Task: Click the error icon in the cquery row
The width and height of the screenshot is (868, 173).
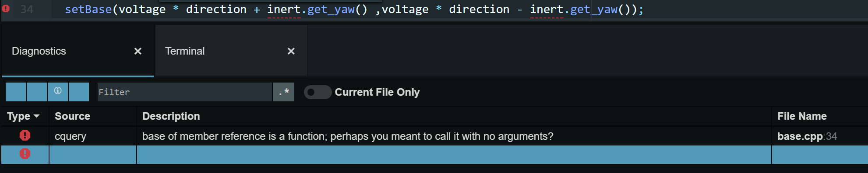Action: point(25,135)
